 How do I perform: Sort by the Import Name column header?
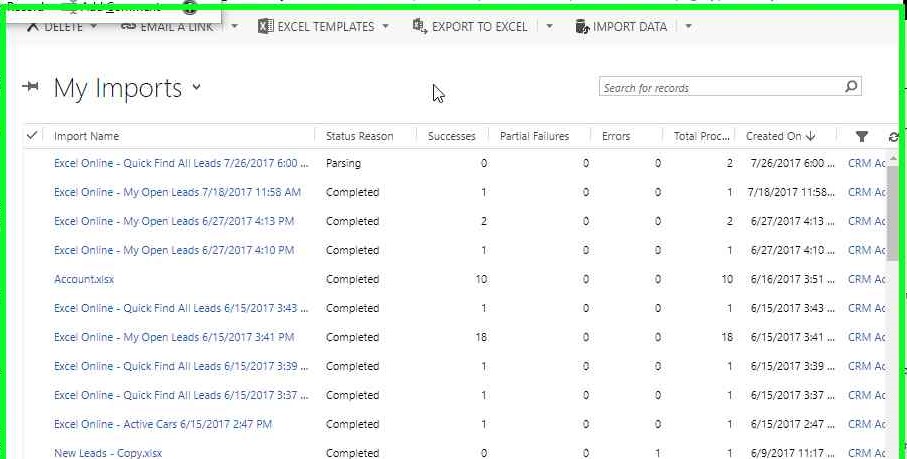pos(86,136)
